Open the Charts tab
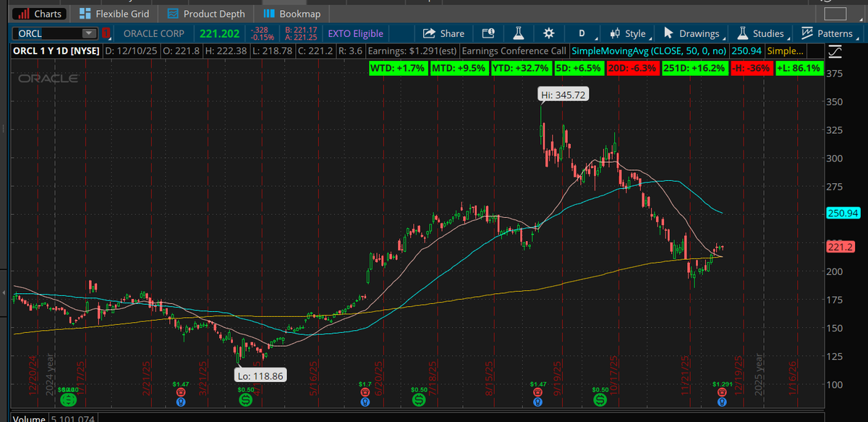868x422 pixels. [x=41, y=14]
